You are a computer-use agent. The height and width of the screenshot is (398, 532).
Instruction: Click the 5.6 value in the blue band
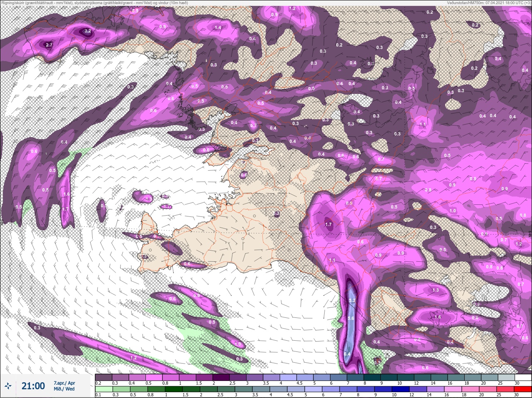coord(350,318)
